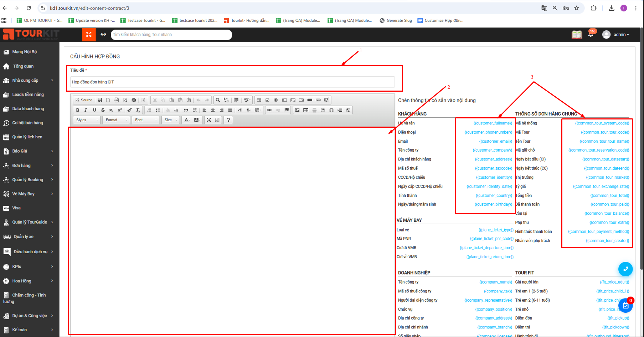
Task: Open the special character (Omega) picker
Action: click(331, 110)
